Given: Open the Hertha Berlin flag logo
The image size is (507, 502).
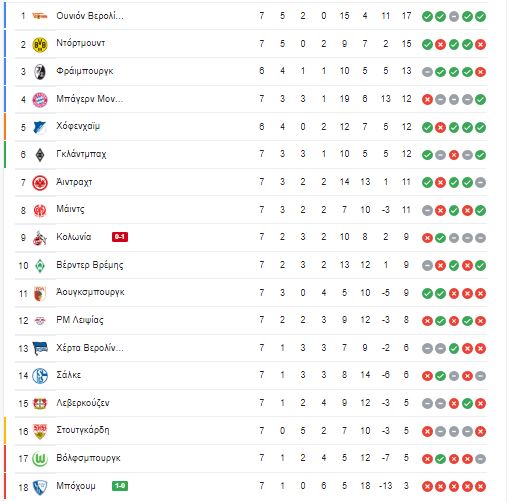Looking at the screenshot, I should (x=40, y=348).
